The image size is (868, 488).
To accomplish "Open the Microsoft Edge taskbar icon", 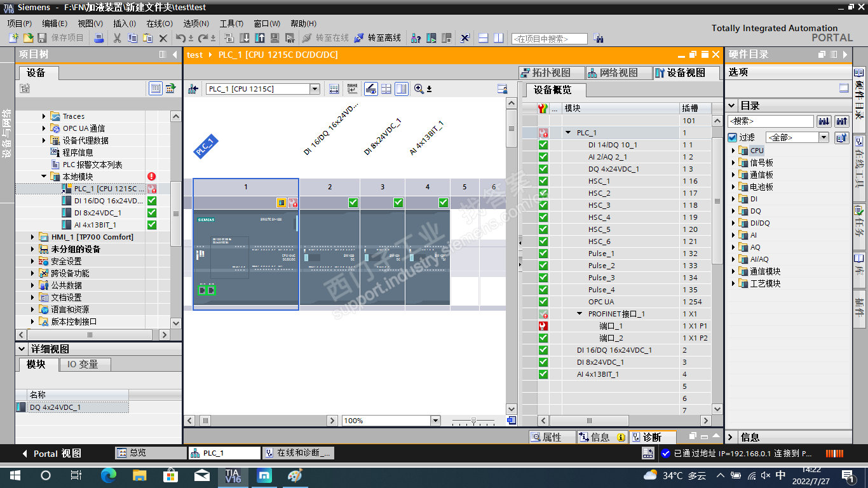I will pyautogui.click(x=109, y=475).
